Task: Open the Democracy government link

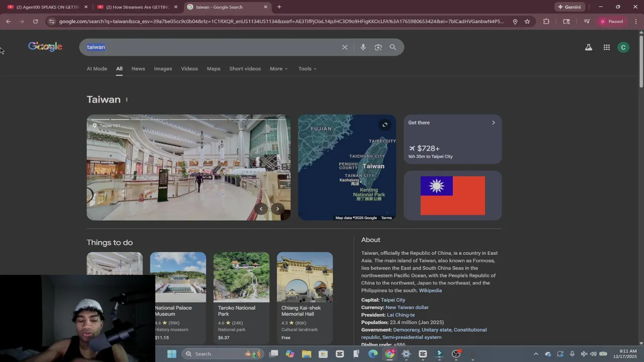Action: pyautogui.click(x=406, y=330)
